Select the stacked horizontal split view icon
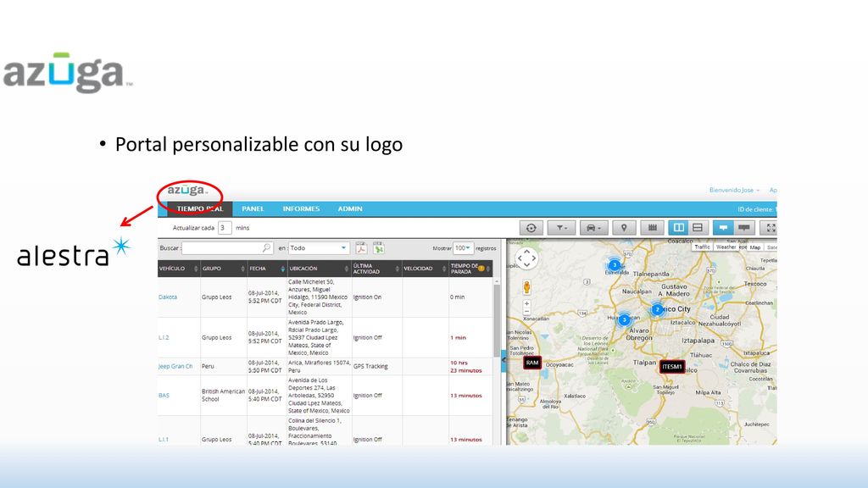868x488 pixels. [698, 227]
